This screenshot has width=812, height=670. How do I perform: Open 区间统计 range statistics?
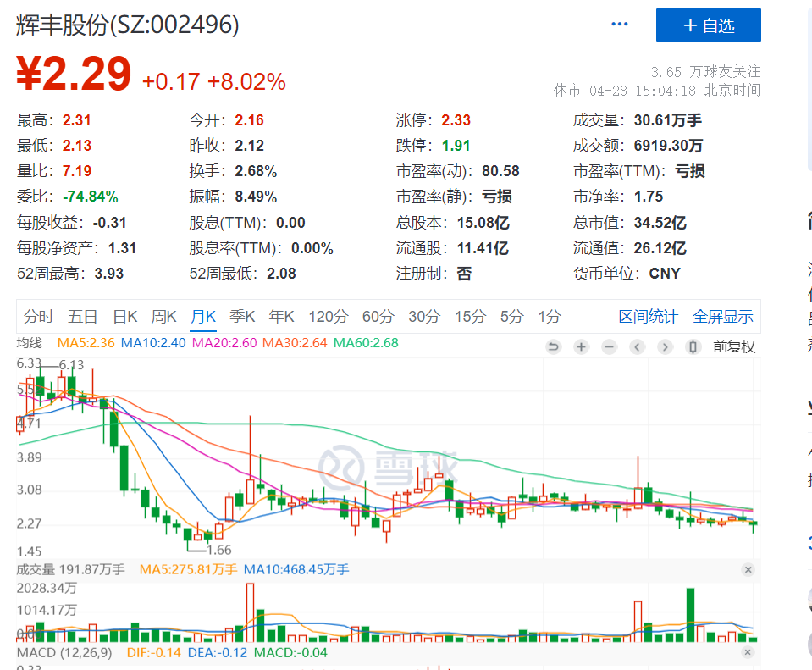648,316
